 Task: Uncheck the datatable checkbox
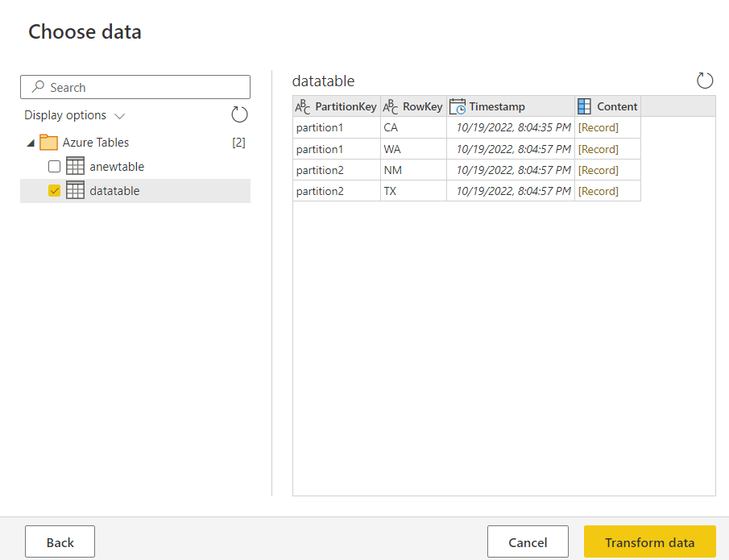point(54,191)
